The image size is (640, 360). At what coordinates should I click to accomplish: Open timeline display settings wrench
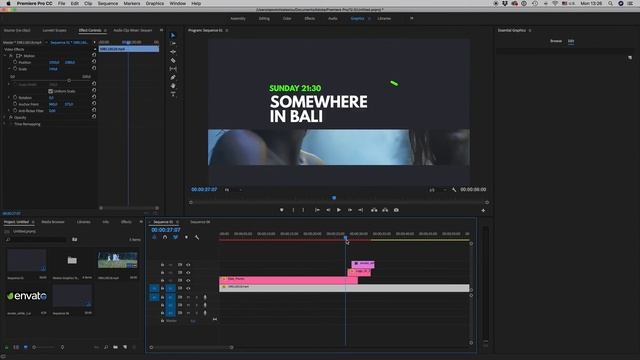point(197,237)
